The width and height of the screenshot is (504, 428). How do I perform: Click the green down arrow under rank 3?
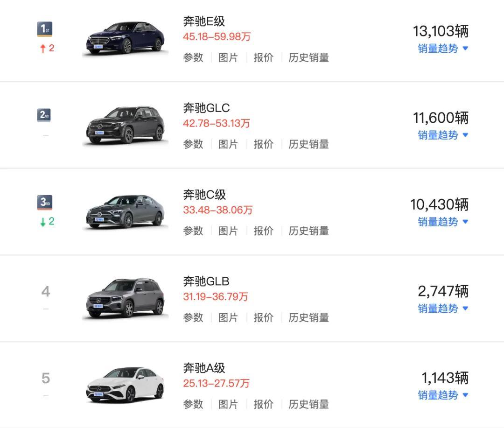click(43, 222)
